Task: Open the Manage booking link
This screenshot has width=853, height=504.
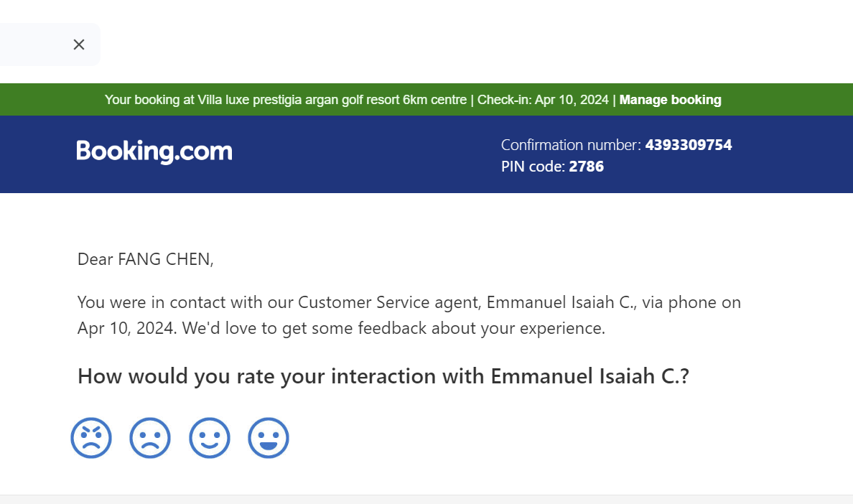Action: click(x=670, y=100)
